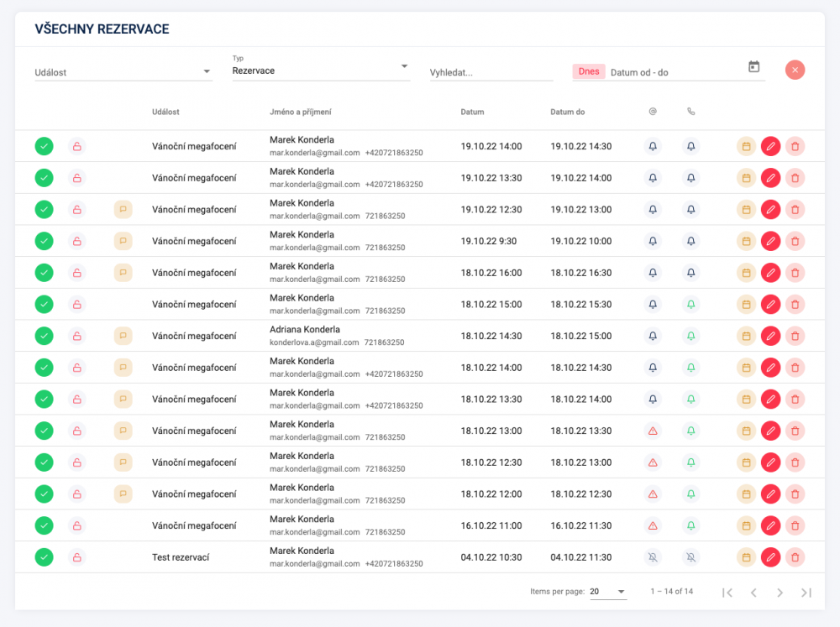Click the date 04.10.22 10:30

coord(491,556)
